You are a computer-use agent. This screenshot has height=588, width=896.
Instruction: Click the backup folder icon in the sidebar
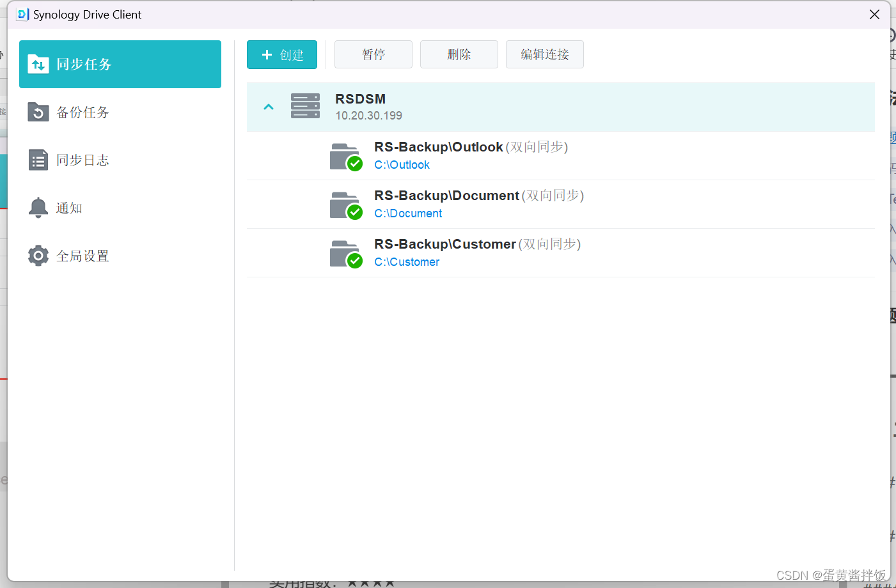pyautogui.click(x=38, y=112)
